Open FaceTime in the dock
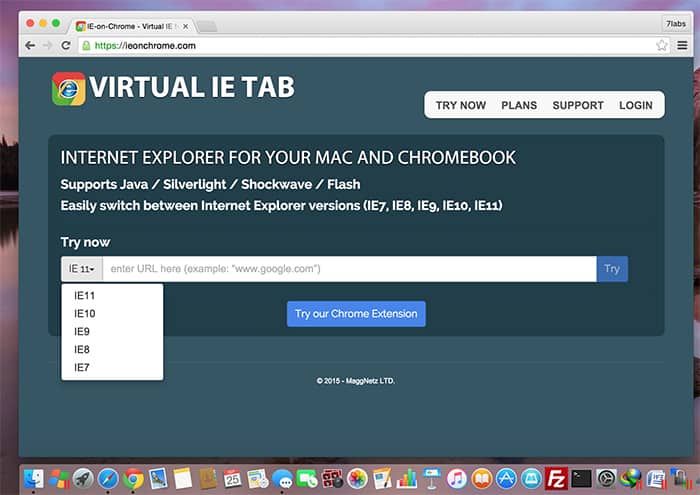The image size is (700, 495). (x=307, y=479)
